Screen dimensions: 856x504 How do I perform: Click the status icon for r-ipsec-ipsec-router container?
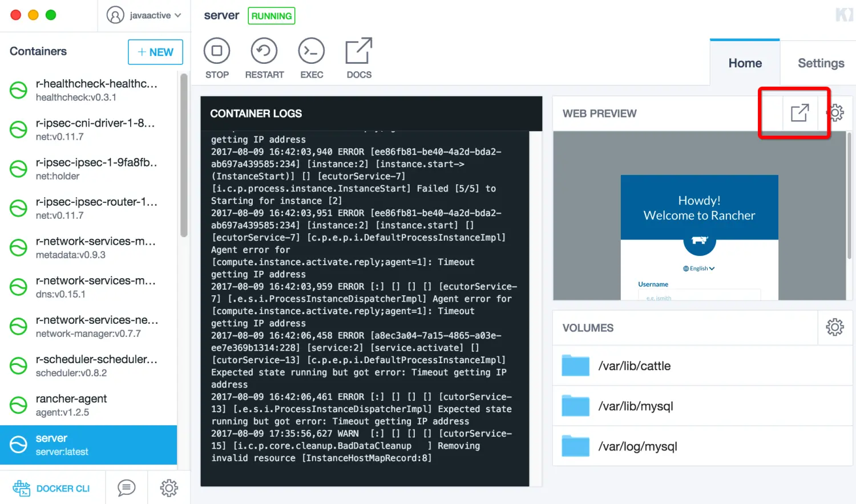click(x=18, y=208)
